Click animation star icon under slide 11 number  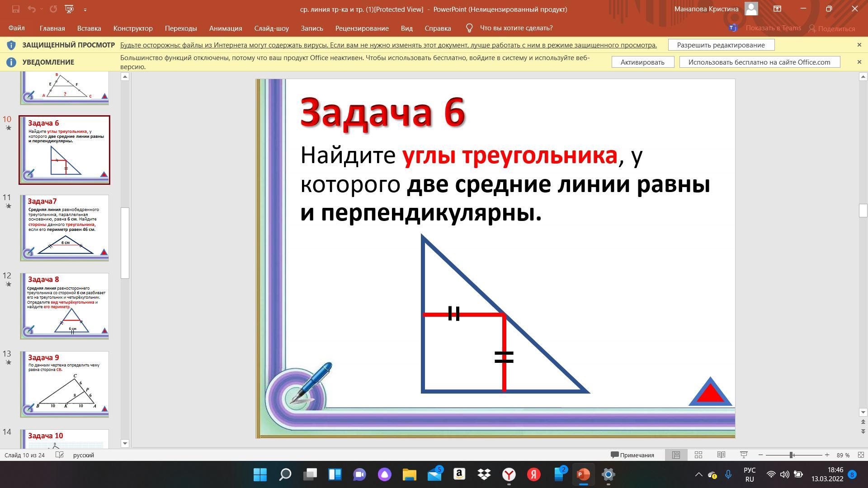coord(8,206)
